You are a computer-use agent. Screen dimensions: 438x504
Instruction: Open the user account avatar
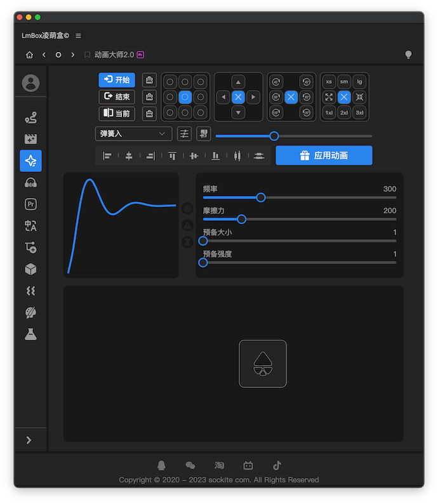pyautogui.click(x=30, y=83)
